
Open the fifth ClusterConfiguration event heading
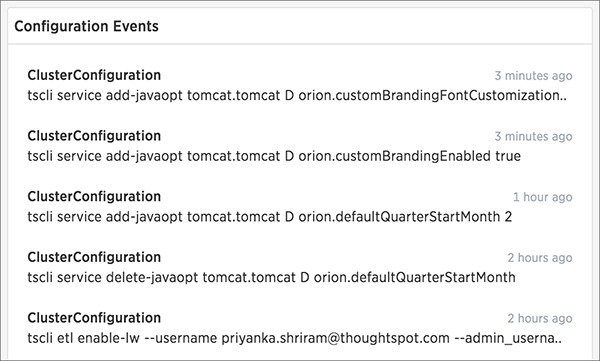pos(94,318)
